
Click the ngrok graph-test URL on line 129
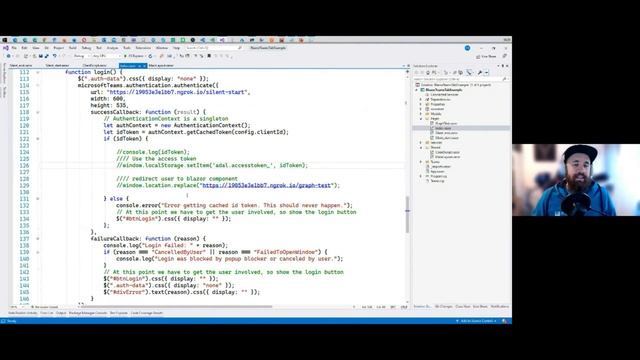(266, 185)
